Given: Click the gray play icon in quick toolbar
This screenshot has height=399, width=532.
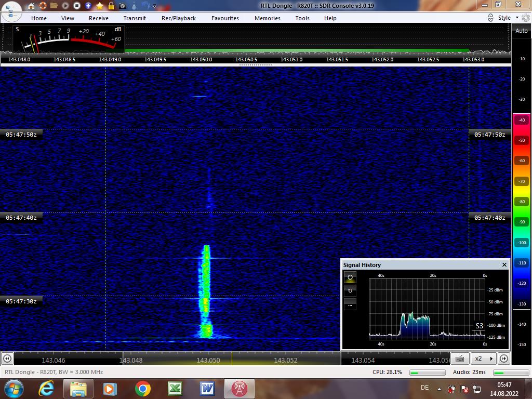Looking at the screenshot, I should (x=65, y=5).
